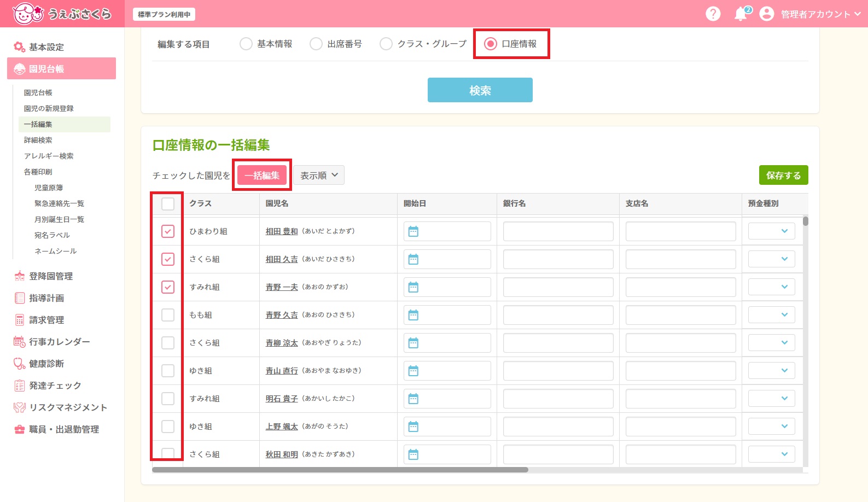
Task: Click the 園児台帳 child face icon
Action: click(19, 69)
